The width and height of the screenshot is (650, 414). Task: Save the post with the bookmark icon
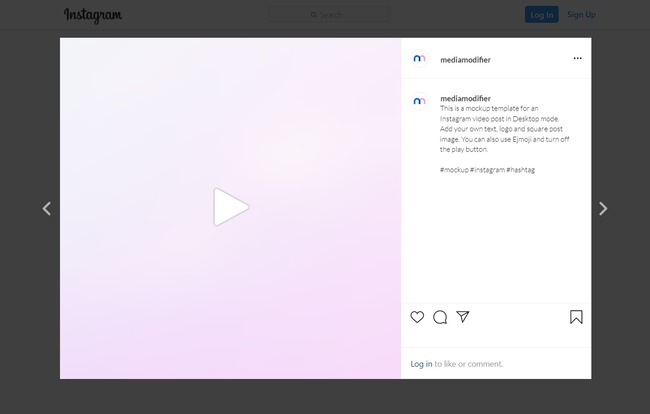[x=576, y=317]
